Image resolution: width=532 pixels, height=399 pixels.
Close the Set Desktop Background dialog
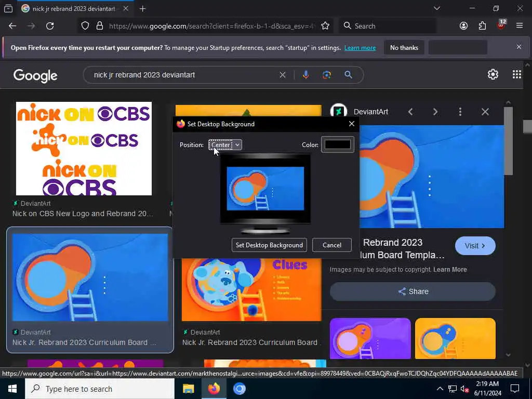coord(352,124)
